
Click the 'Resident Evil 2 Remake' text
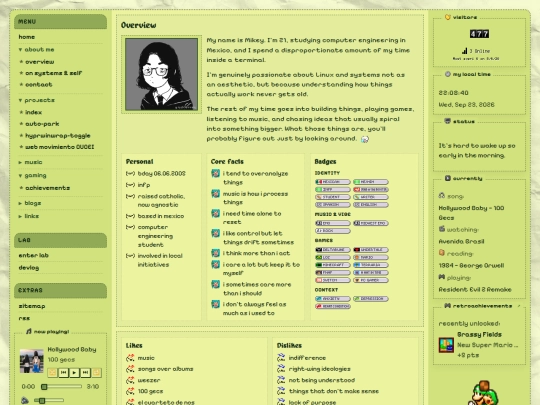tap(475, 290)
